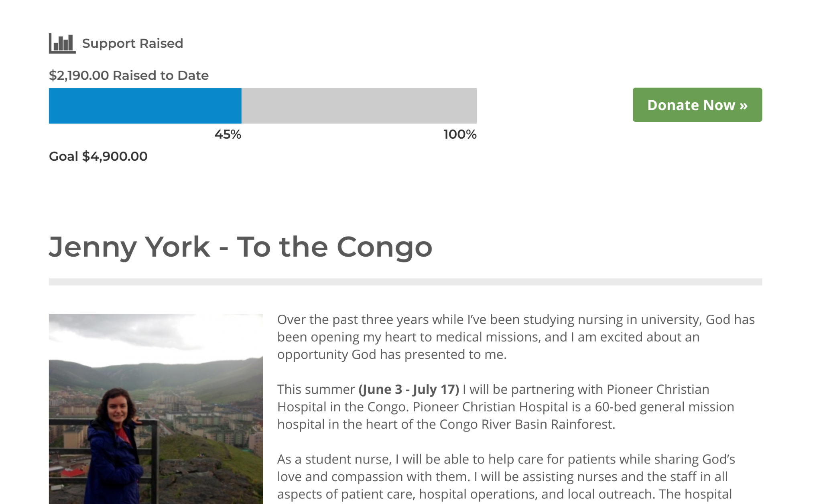
Task: Click the bar chart icon beside Support Raised
Action: pos(62,43)
